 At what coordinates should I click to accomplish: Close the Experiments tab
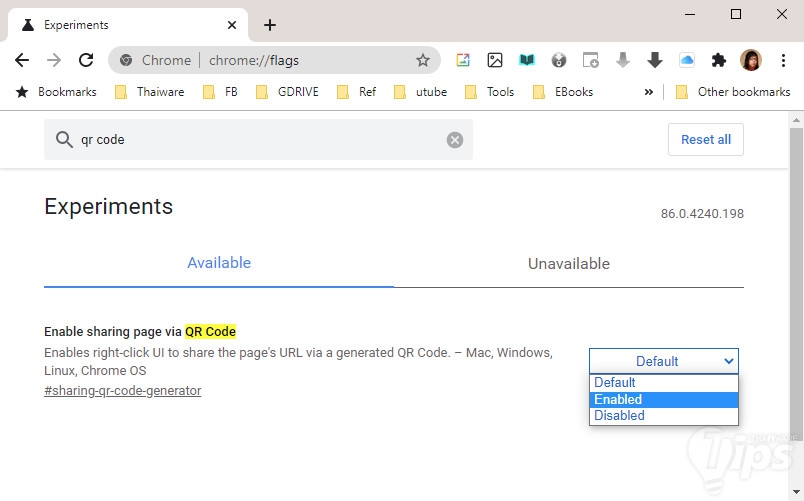pyautogui.click(x=232, y=25)
